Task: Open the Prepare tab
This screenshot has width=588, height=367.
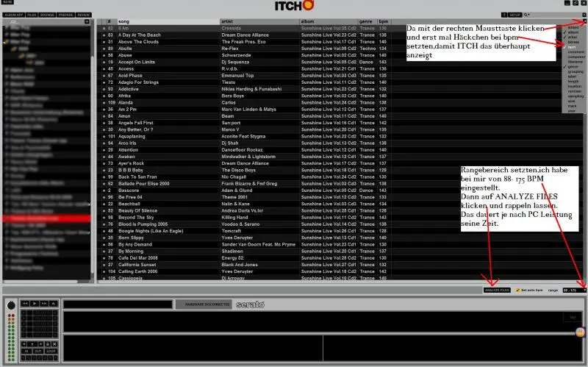Action: pyautogui.click(x=65, y=14)
